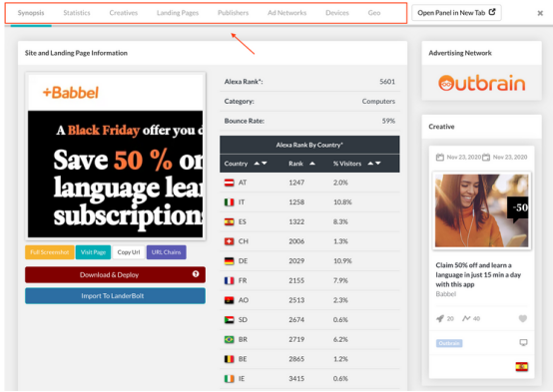Click Open Panel in New Tab button

pyautogui.click(x=456, y=13)
